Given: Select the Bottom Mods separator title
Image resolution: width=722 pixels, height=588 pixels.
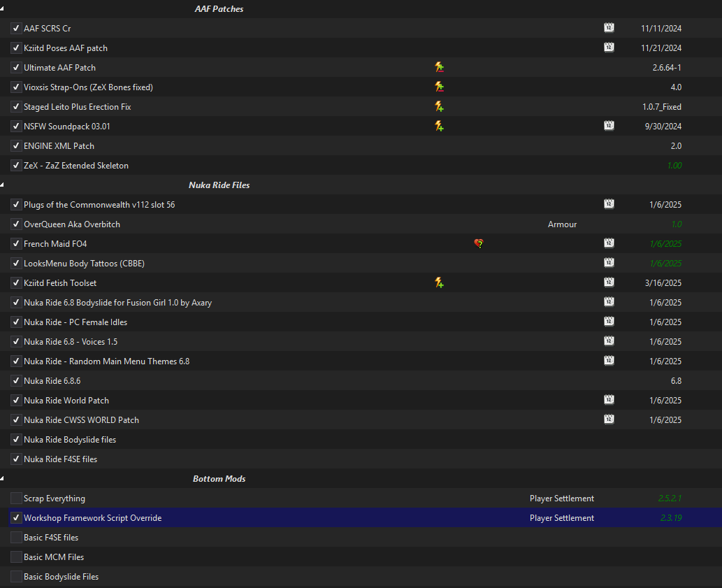Looking at the screenshot, I should pyautogui.click(x=219, y=478).
